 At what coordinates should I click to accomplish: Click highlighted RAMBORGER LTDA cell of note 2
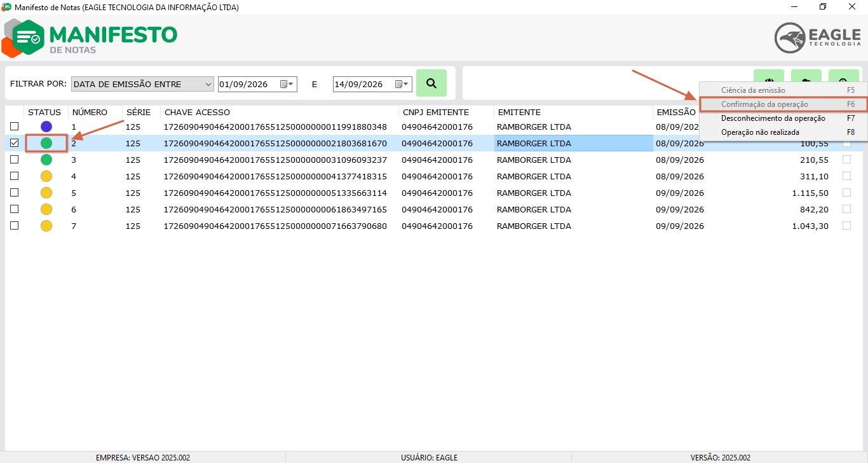[573, 143]
